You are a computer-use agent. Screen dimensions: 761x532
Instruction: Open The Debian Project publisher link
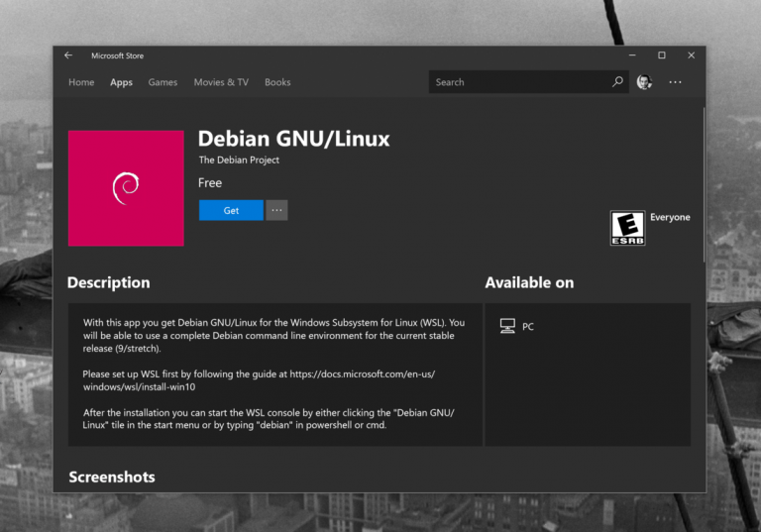pyautogui.click(x=239, y=160)
